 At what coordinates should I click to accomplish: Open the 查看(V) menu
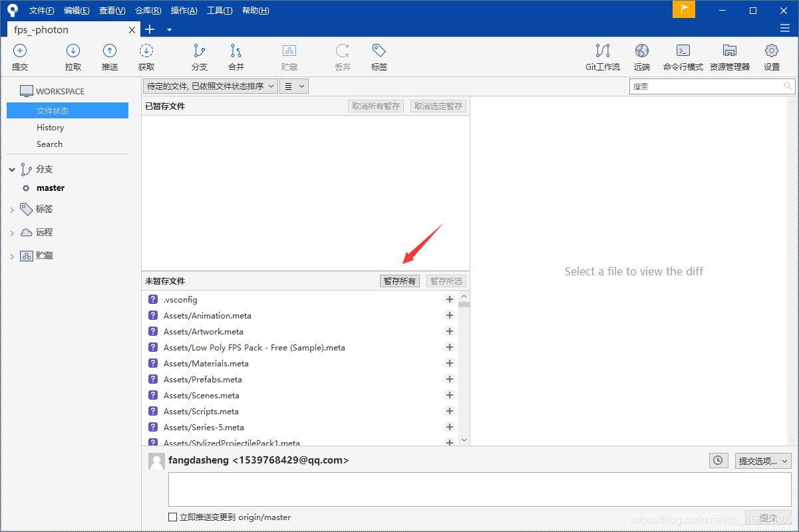[112, 11]
